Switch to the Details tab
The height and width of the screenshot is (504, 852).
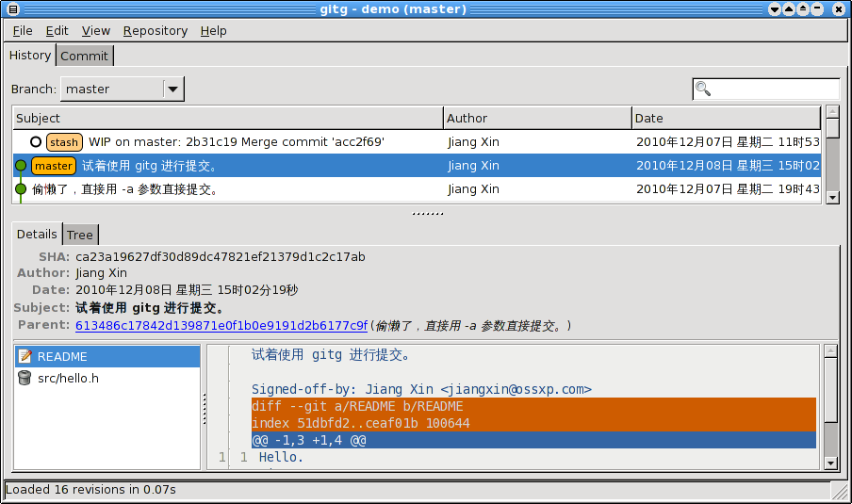tap(37, 234)
